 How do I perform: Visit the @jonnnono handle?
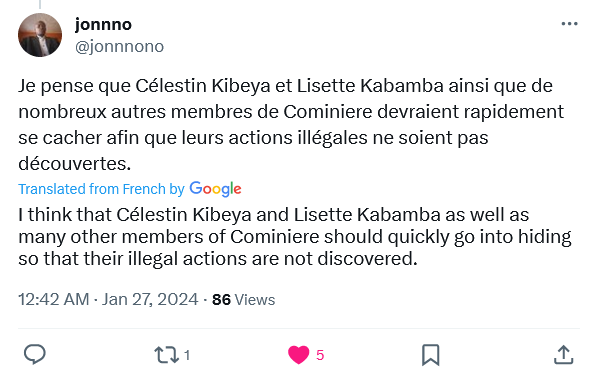(x=119, y=47)
